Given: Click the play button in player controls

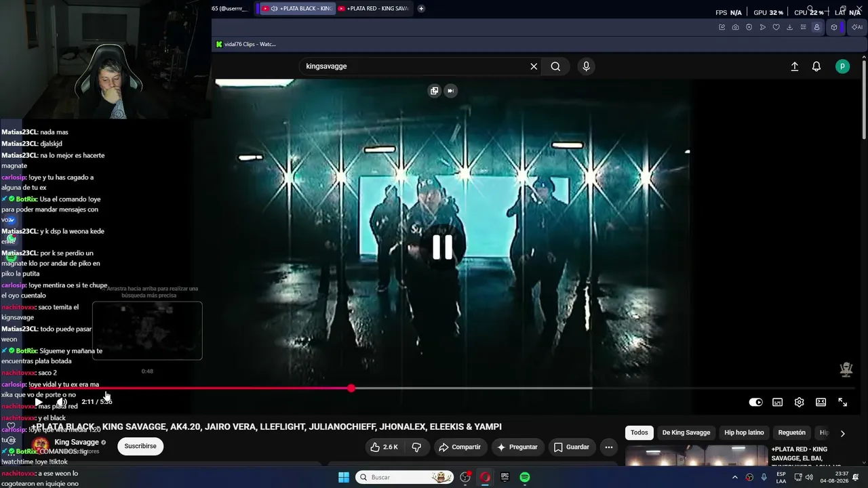Looking at the screenshot, I should point(38,402).
